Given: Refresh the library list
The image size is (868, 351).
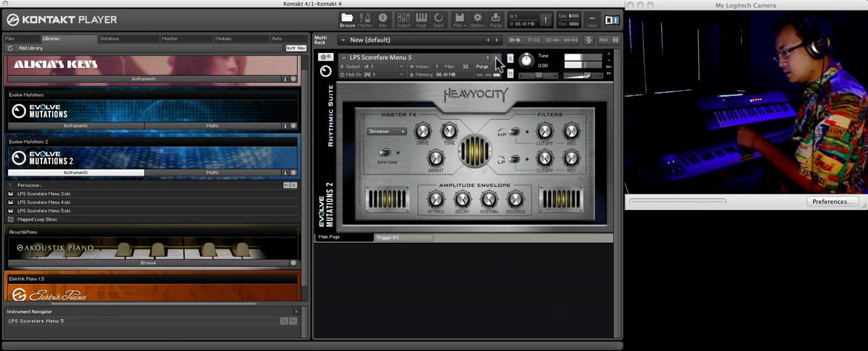Looking at the screenshot, I should point(10,48).
